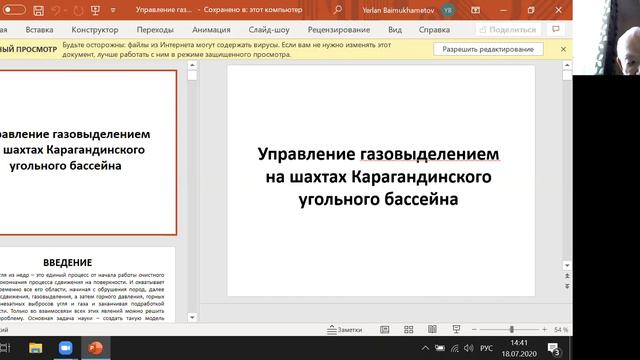Image resolution: width=640 pixels, height=360 pixels.
Task: Select the title slide thumbnail
Action: [88, 153]
